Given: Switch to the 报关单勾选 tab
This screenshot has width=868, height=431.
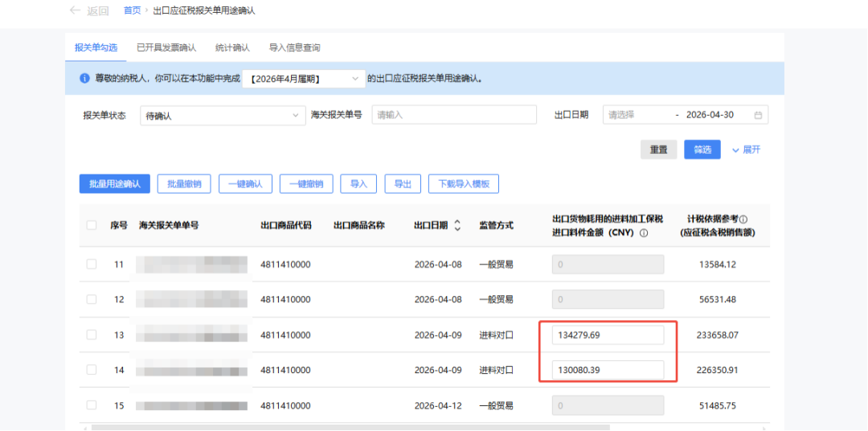Looking at the screenshot, I should (x=96, y=47).
